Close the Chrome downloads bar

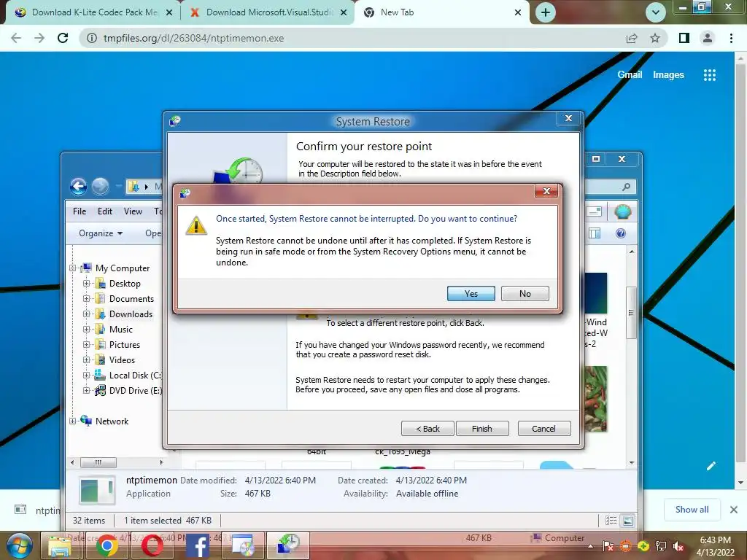tap(734, 510)
